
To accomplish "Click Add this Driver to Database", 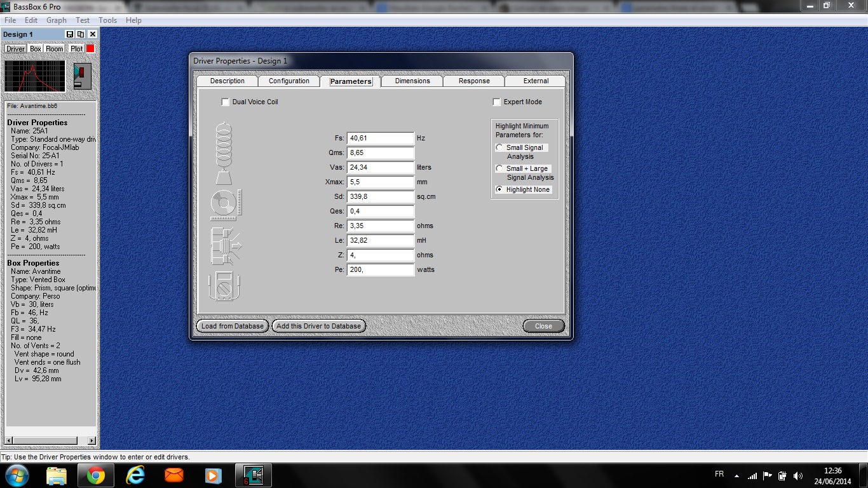I will click(318, 326).
